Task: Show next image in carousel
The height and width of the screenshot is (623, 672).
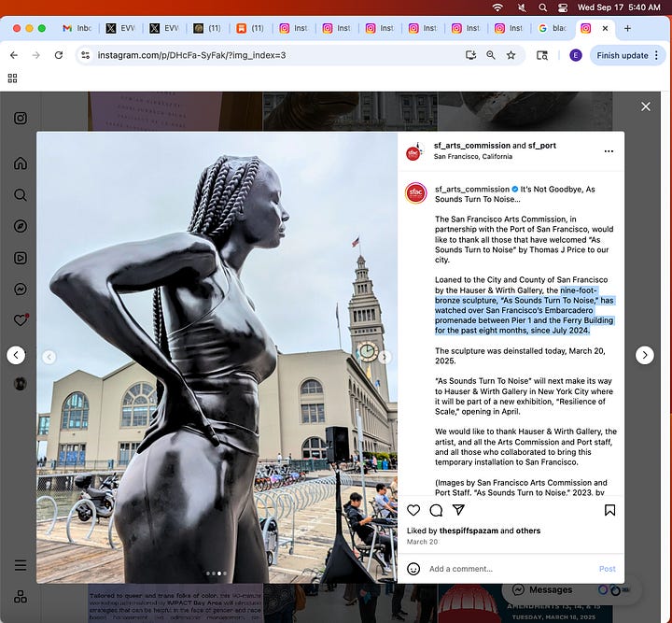Action: [x=384, y=357]
